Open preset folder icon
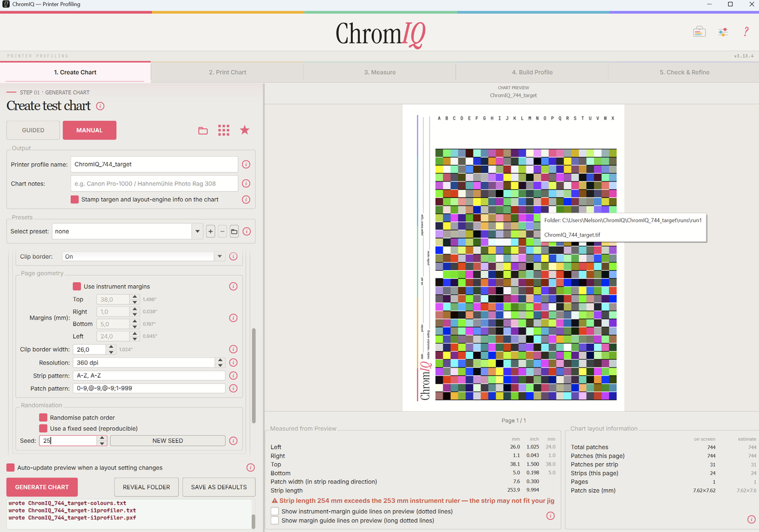 234,232
